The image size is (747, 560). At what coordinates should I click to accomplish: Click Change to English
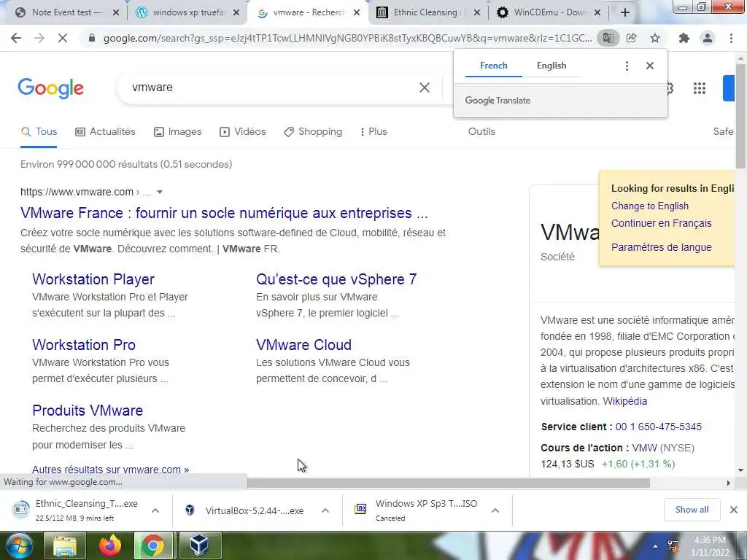(650, 206)
